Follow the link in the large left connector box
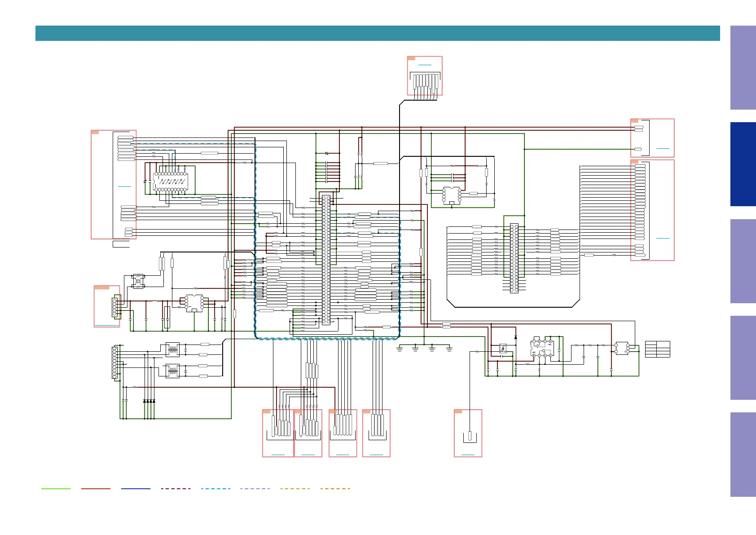The image size is (756, 535). pyautogui.click(x=124, y=186)
